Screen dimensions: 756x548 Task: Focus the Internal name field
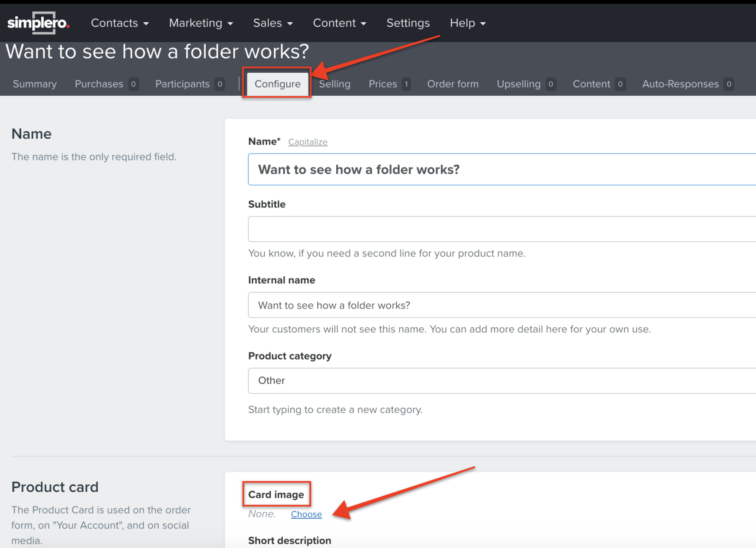click(x=502, y=305)
